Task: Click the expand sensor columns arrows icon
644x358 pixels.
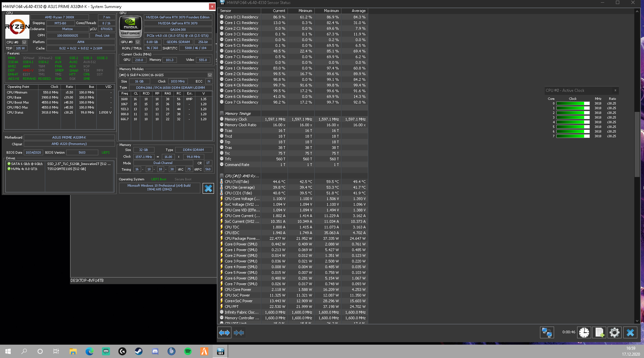Action: pyautogui.click(x=224, y=333)
